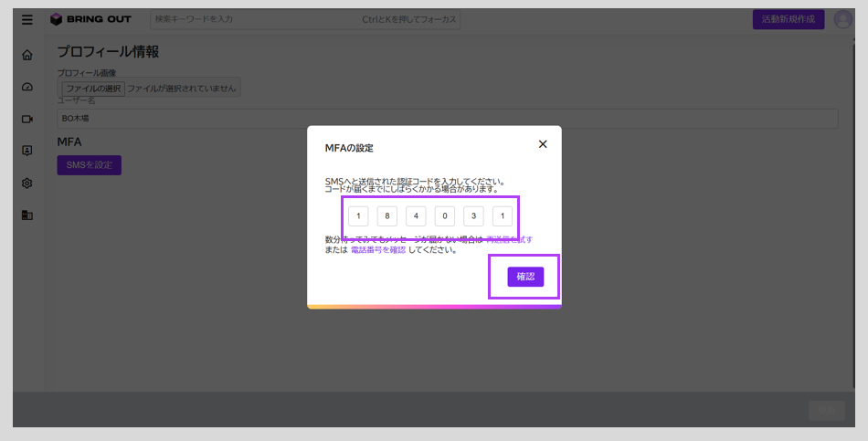The width and height of the screenshot is (868, 441).
Task: Go to the home sidebar icon
Action: pos(27,55)
